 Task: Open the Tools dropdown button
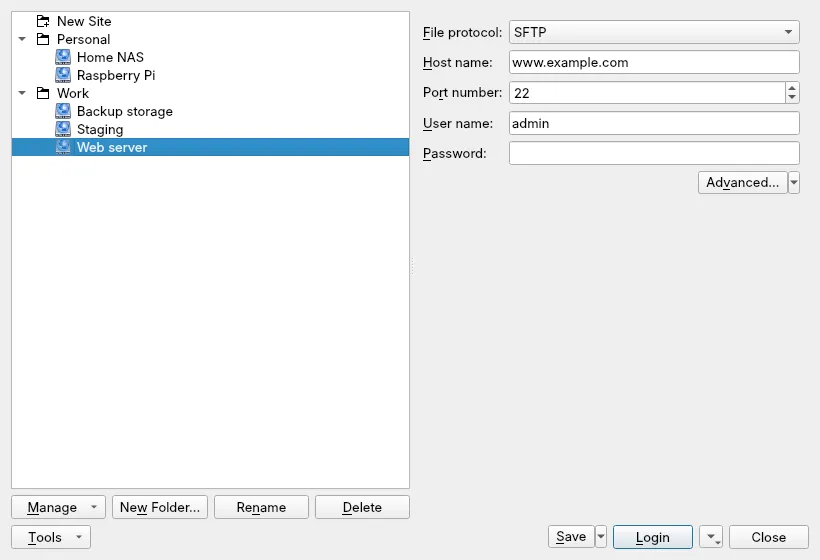(x=51, y=537)
